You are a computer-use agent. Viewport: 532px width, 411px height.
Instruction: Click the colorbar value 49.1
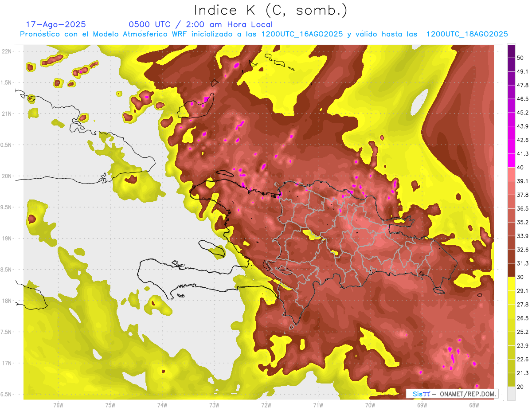(x=523, y=71)
